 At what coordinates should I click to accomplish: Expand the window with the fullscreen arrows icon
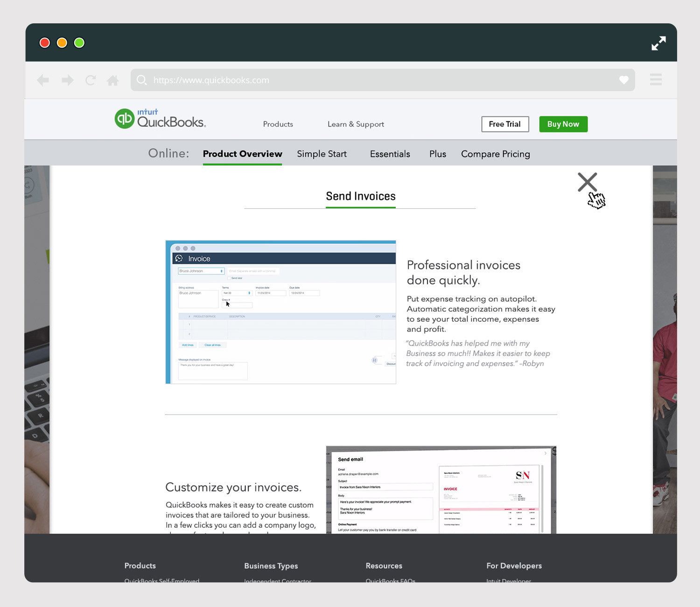(x=658, y=43)
